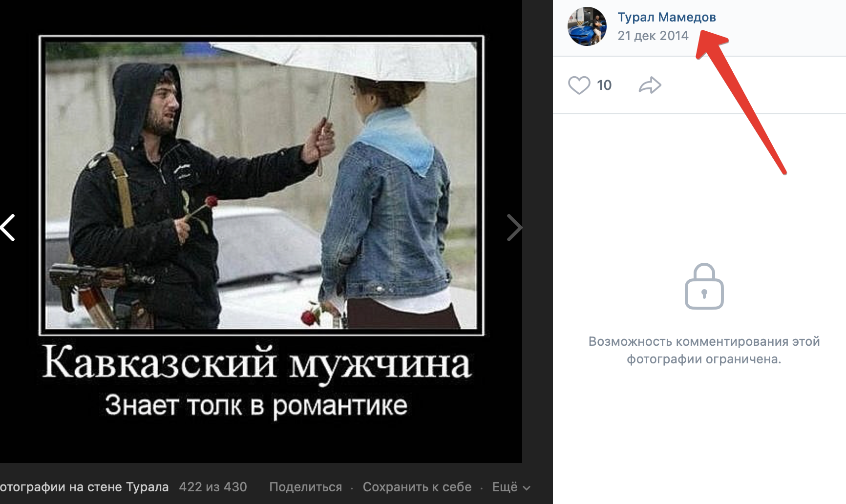The image size is (846, 504).
Task: Go to the previous photo arrow
Action: [x=8, y=228]
